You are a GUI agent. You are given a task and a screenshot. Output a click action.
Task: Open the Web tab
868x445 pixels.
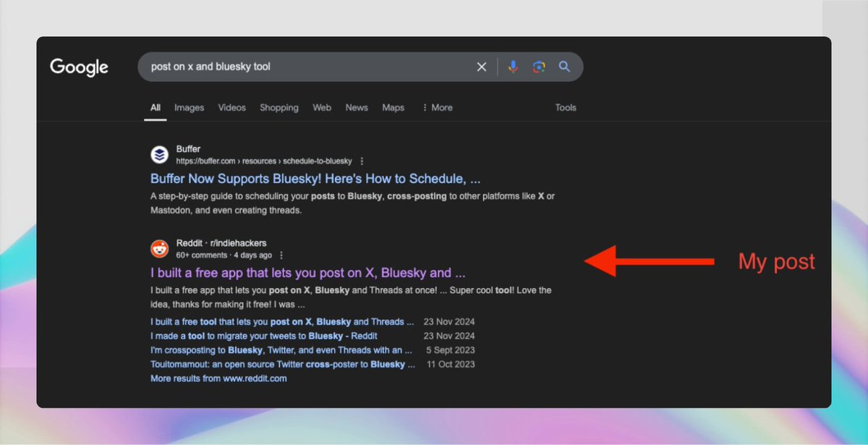click(322, 108)
